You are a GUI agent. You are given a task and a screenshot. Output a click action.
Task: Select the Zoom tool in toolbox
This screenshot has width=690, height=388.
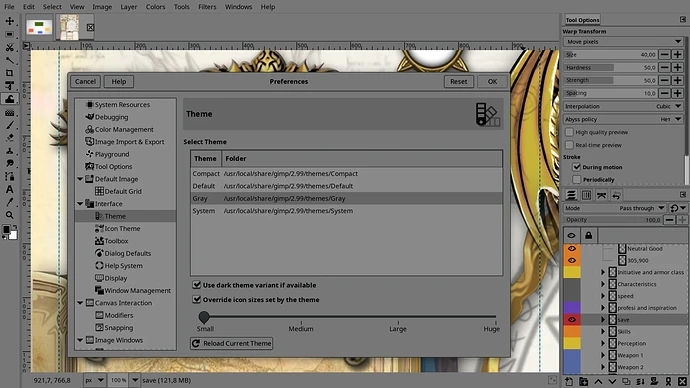coord(9,215)
